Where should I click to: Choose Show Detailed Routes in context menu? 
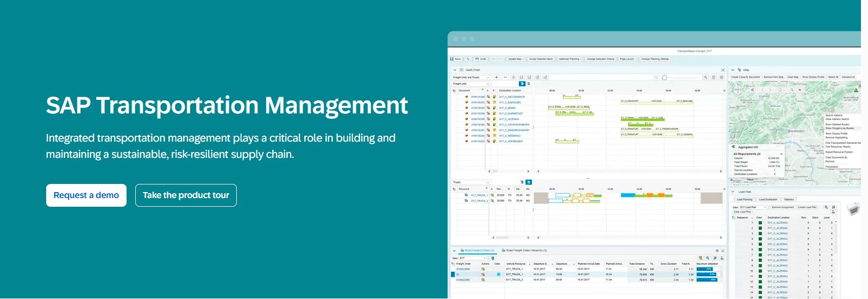pyautogui.click(x=837, y=124)
